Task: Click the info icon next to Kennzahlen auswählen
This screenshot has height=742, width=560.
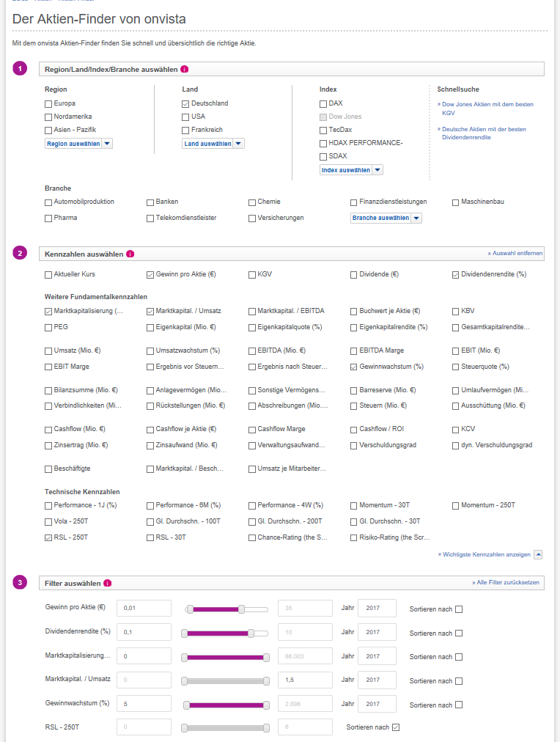Action: [x=130, y=254]
